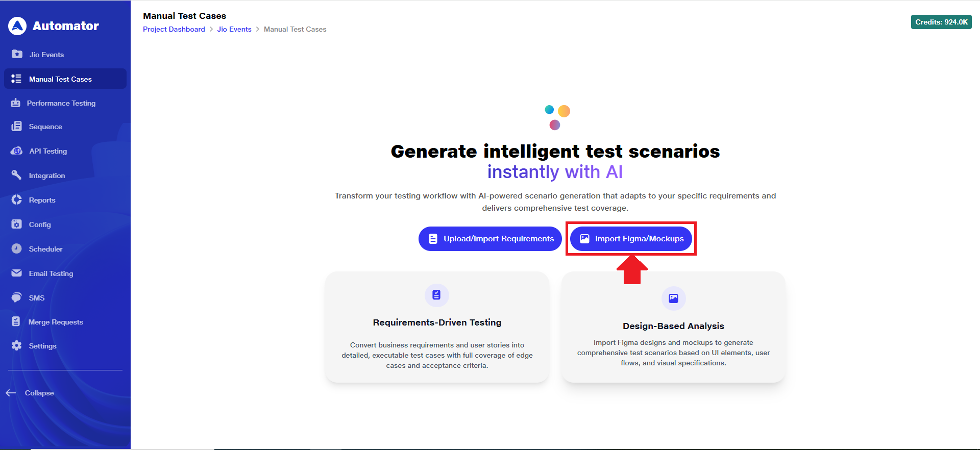The width and height of the screenshot is (980, 450).
Task: Click the Config gear-box icon
Action: point(17,224)
